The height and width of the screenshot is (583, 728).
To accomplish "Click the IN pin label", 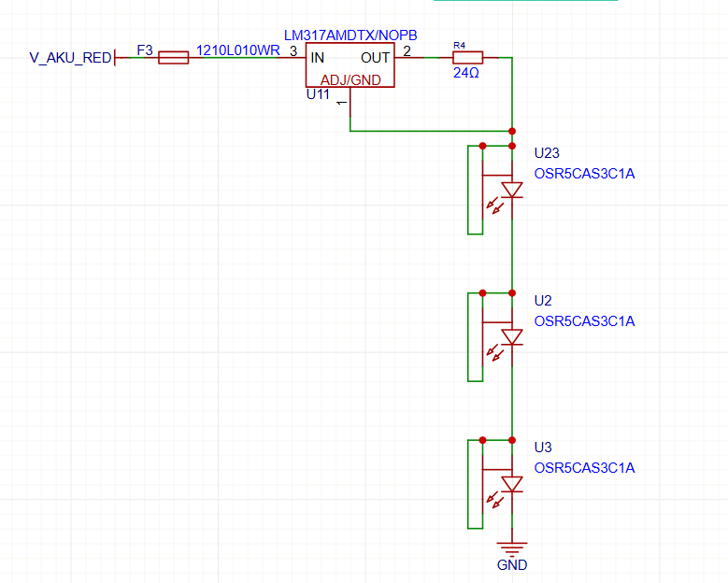I will pos(318,58).
